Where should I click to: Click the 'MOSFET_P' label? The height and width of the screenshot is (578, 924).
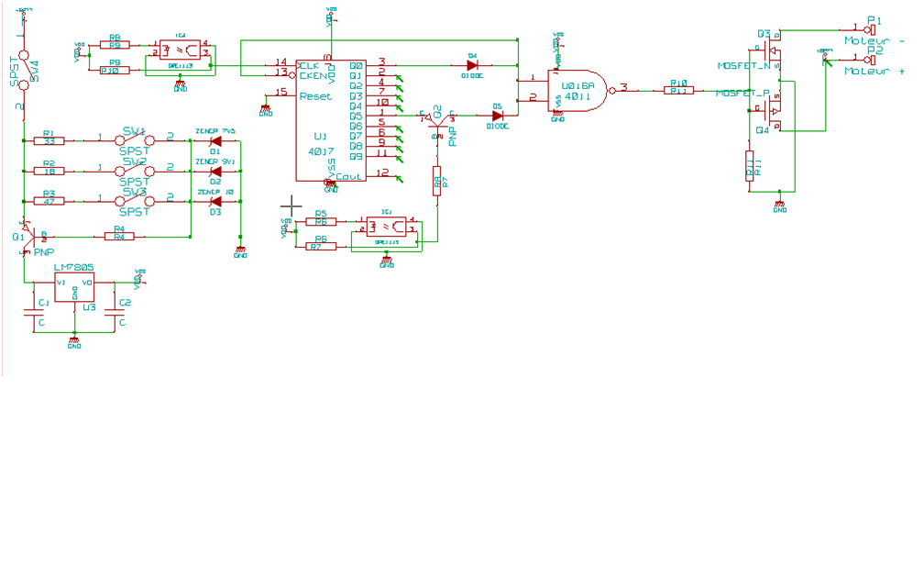point(742,94)
